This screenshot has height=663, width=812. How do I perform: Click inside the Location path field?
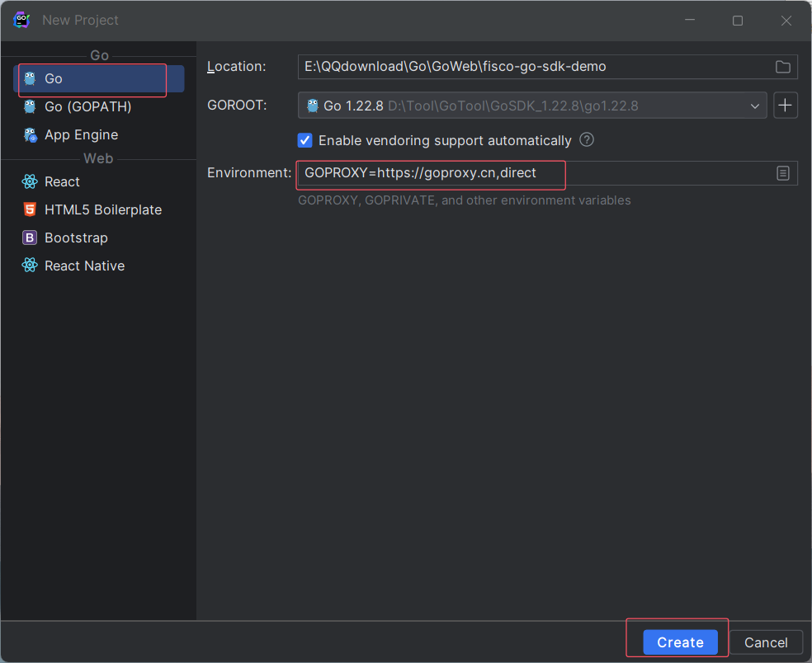coord(495,67)
